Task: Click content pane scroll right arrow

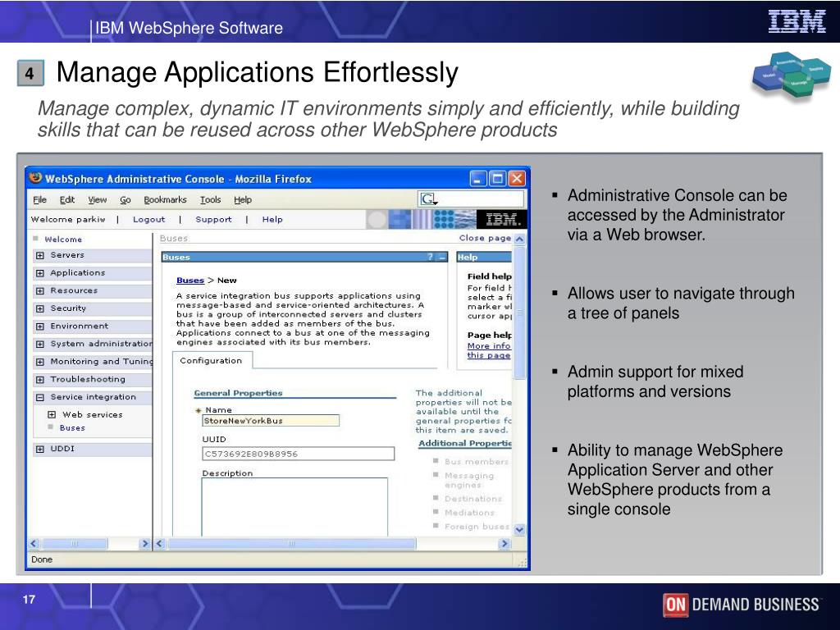Action: (504, 544)
